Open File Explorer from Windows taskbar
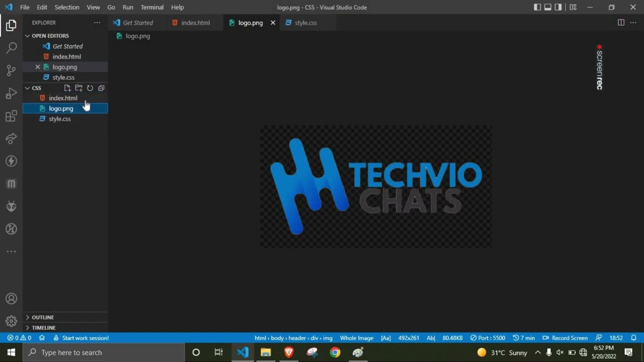 tap(266, 352)
